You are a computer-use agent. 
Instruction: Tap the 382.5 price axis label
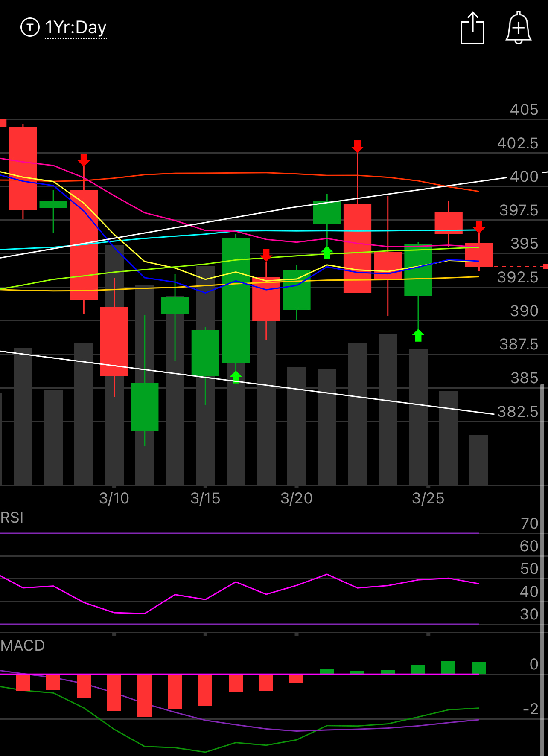click(518, 411)
